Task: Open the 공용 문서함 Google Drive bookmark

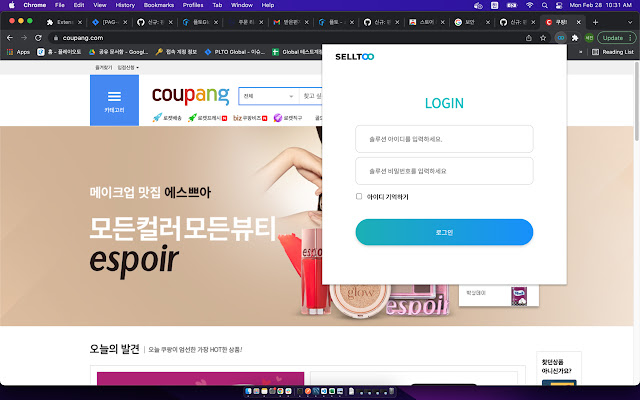Action: tap(119, 52)
